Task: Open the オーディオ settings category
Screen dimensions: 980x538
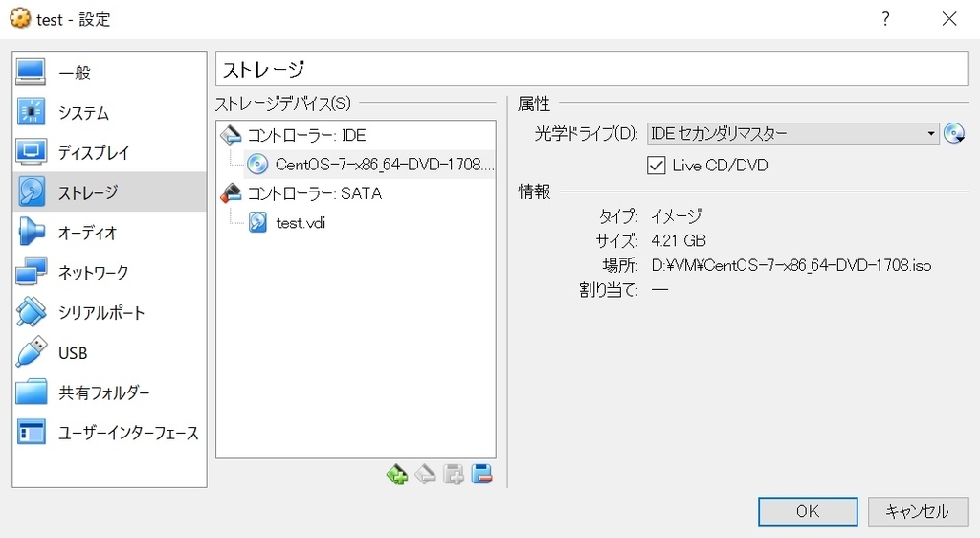Action: [109, 233]
